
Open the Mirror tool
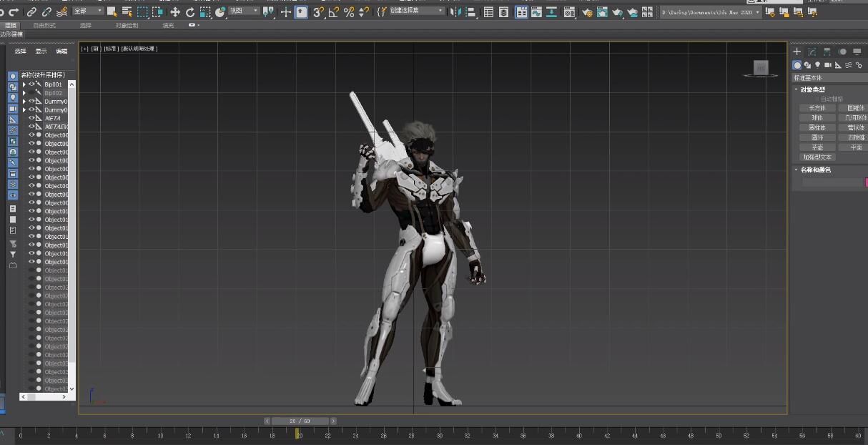pyautogui.click(x=455, y=12)
